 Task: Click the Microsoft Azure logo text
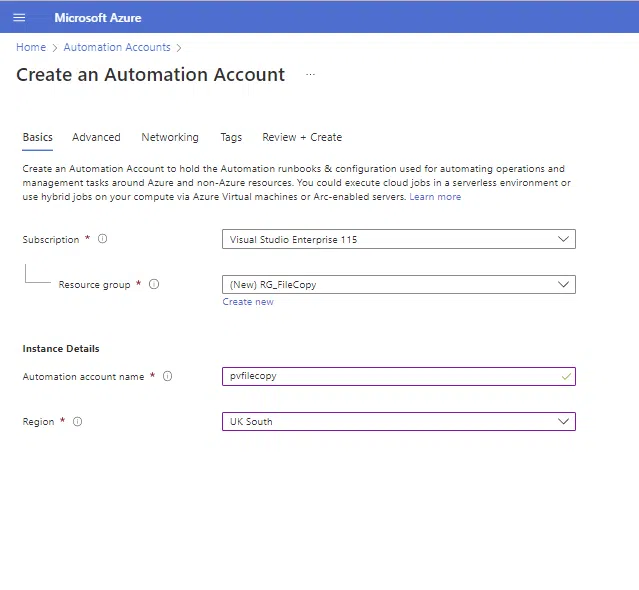(x=98, y=18)
